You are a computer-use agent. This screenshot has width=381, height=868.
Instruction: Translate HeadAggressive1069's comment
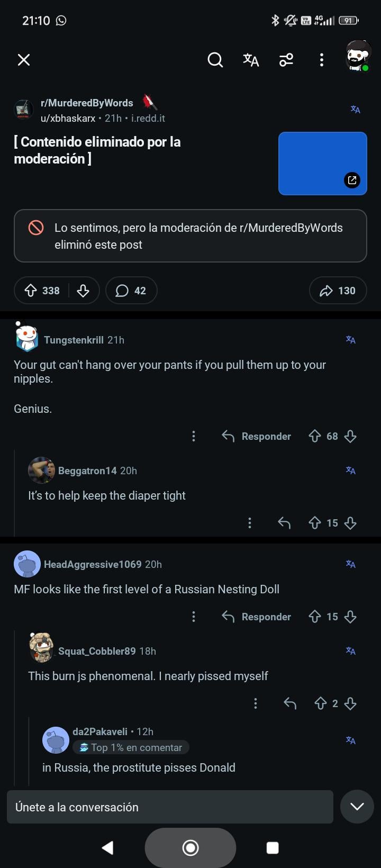[350, 564]
